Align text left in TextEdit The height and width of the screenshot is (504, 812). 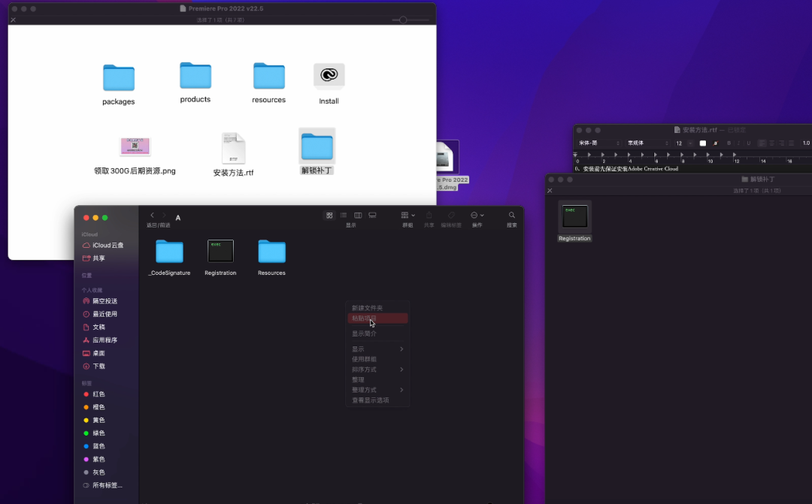[x=762, y=143]
